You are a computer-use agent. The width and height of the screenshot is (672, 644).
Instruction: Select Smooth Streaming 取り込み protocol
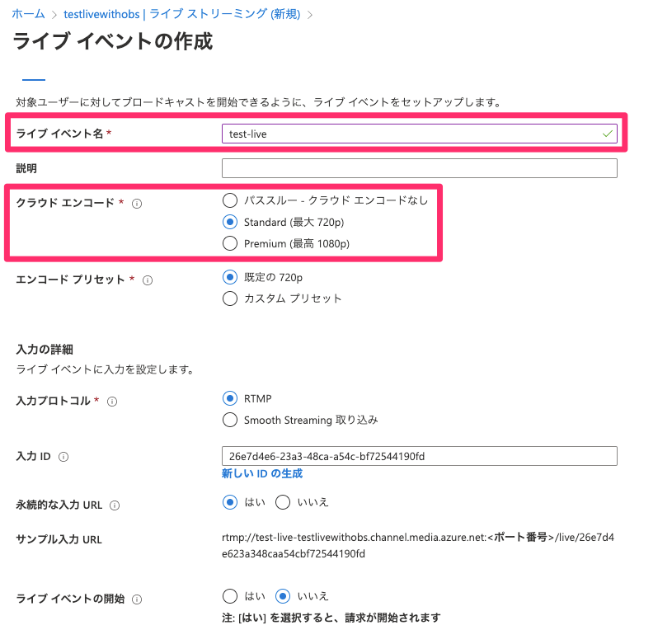click(230, 420)
